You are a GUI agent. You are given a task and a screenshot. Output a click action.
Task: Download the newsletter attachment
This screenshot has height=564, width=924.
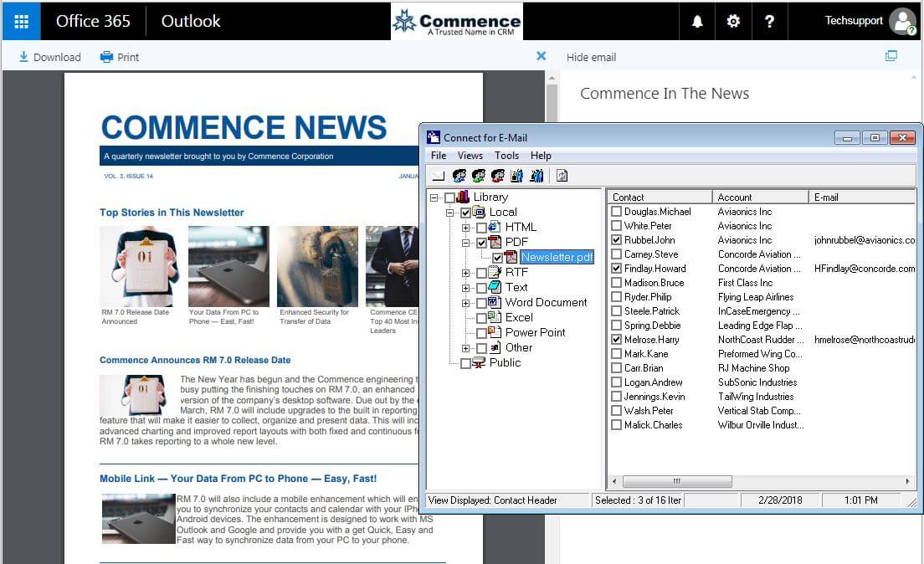point(49,57)
